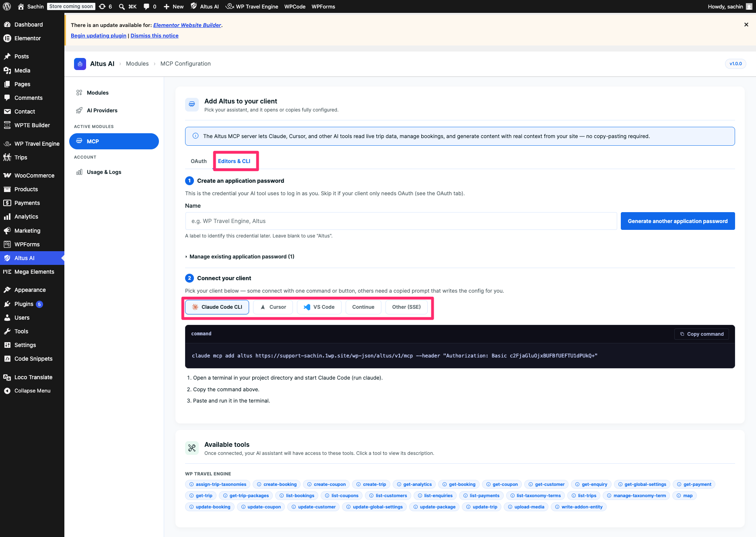Select the MCP active module

[114, 141]
